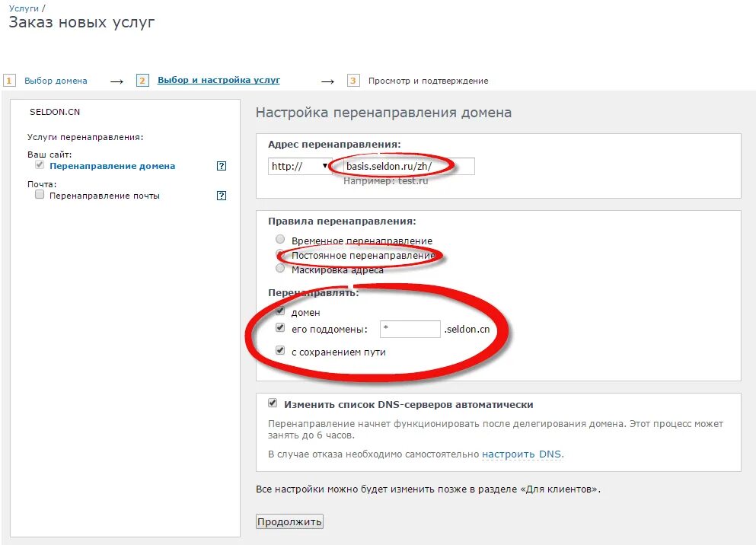The image size is (756, 545).
Task: Click the Заказ новых услуг heading
Action: [82, 22]
